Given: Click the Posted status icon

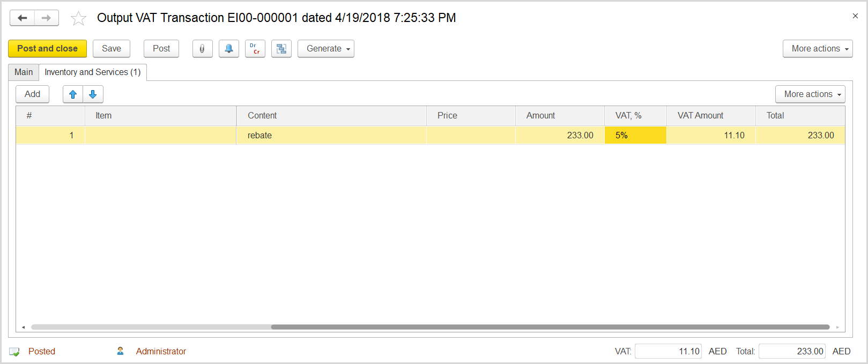Looking at the screenshot, I should (x=14, y=352).
